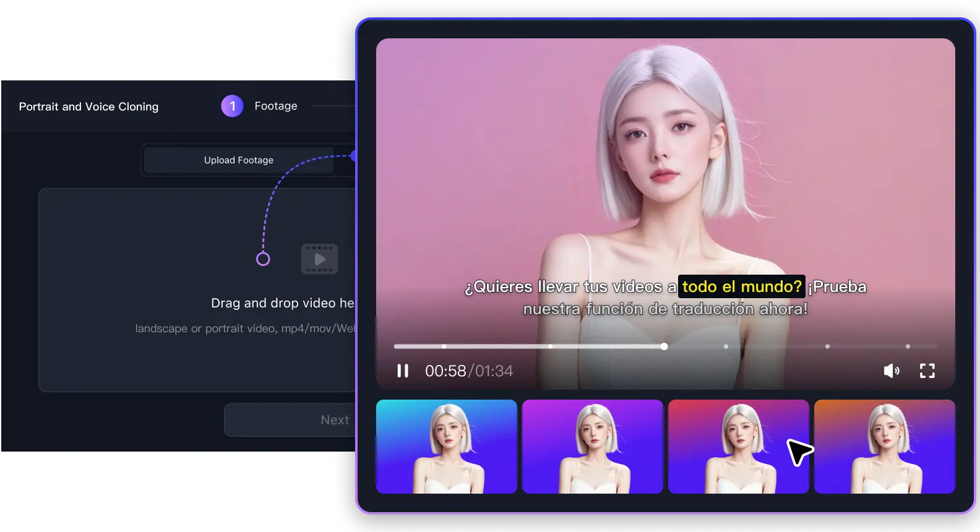
Task: Click the playhead handle on progress bar
Action: point(664,346)
